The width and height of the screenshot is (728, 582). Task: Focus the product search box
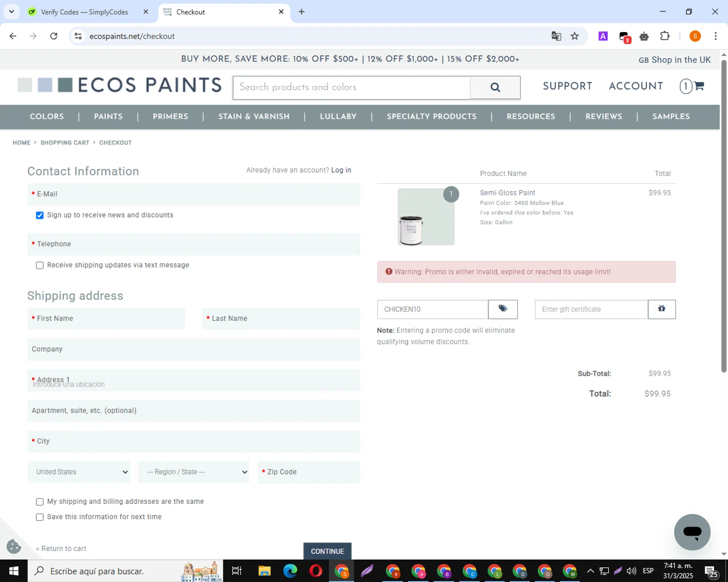(351, 87)
